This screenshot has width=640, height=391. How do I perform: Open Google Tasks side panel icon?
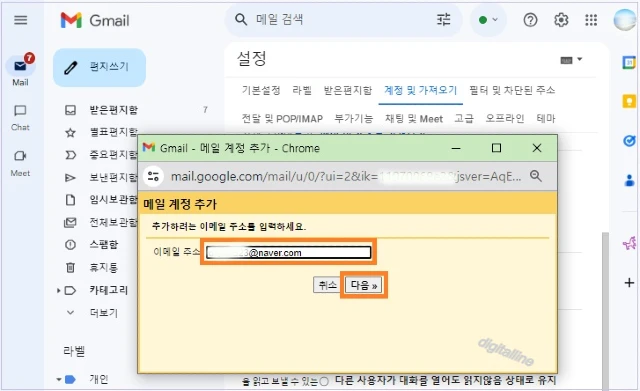[x=629, y=141]
